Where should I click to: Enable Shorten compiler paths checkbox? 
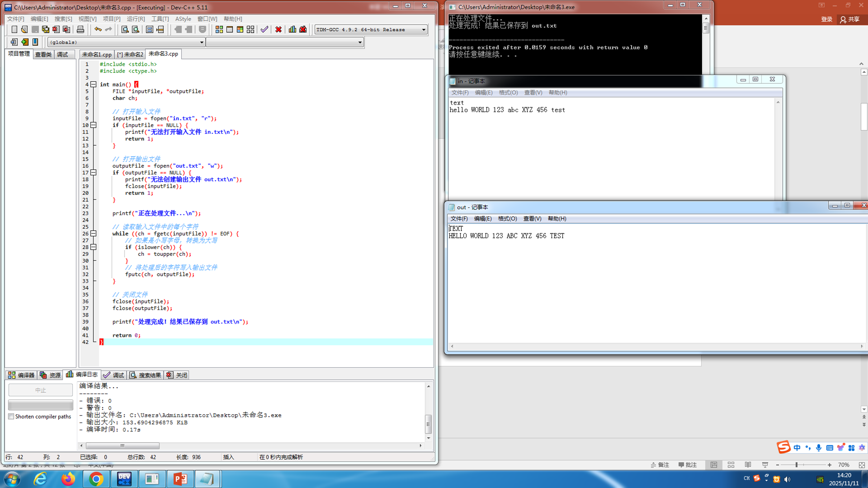[12, 416]
